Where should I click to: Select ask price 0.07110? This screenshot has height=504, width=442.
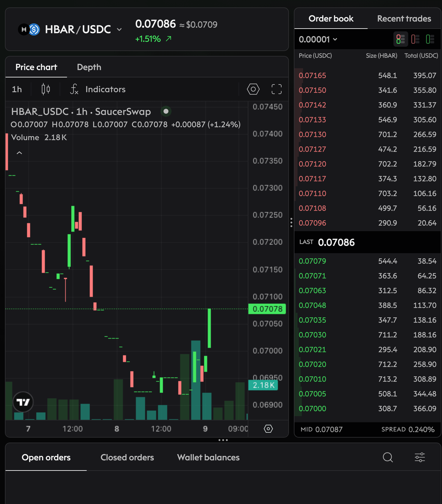tap(312, 194)
